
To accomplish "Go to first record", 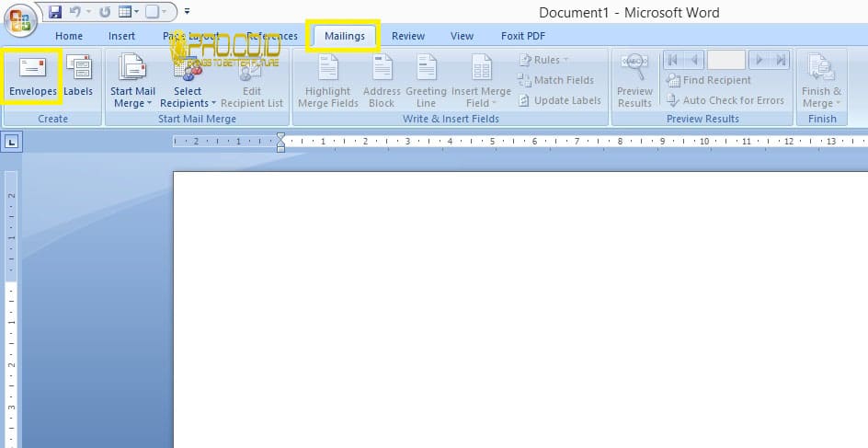I will click(672, 60).
